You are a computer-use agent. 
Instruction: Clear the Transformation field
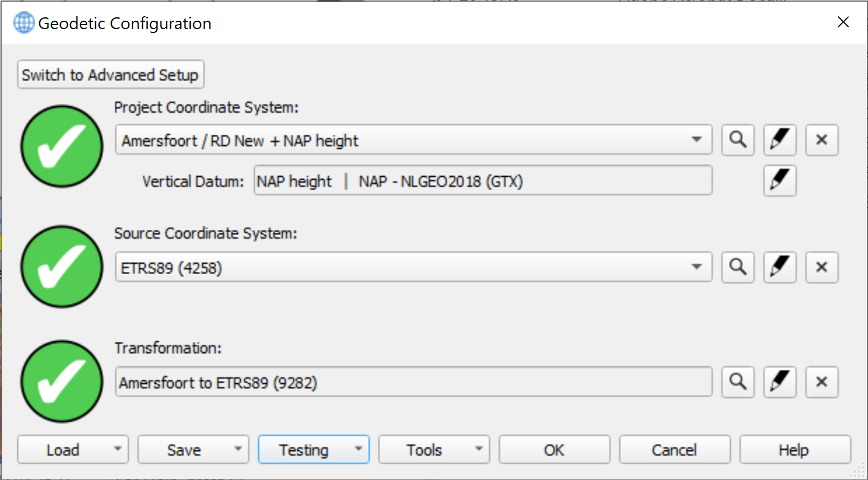pos(822,382)
